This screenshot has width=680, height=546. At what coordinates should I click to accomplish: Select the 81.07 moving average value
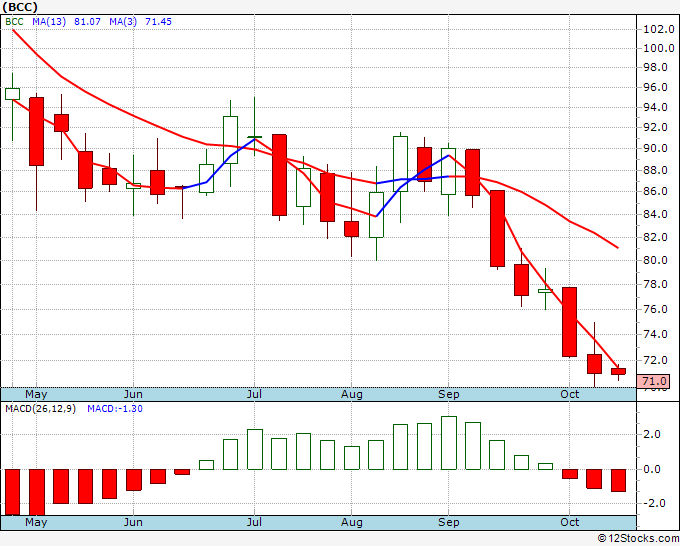click(x=87, y=22)
